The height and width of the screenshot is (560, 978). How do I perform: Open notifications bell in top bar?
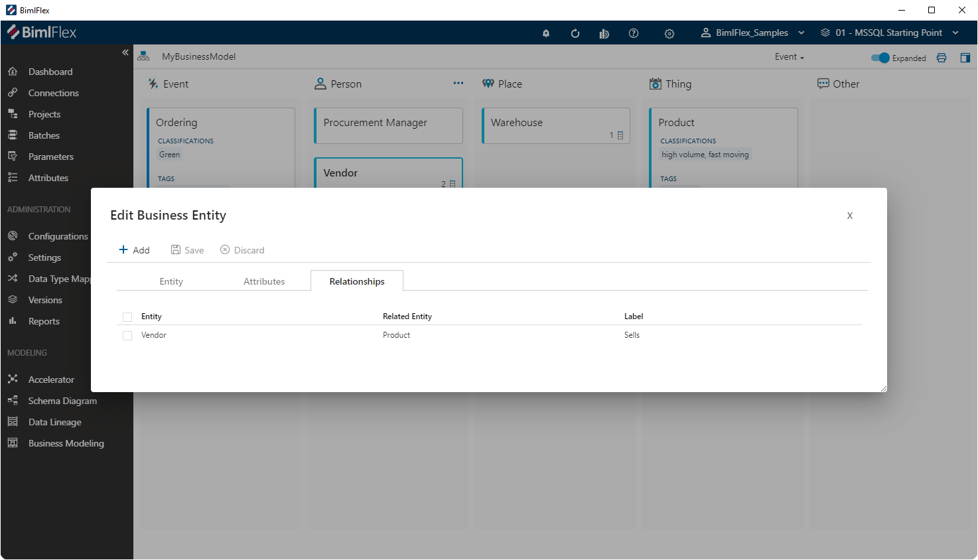545,33
